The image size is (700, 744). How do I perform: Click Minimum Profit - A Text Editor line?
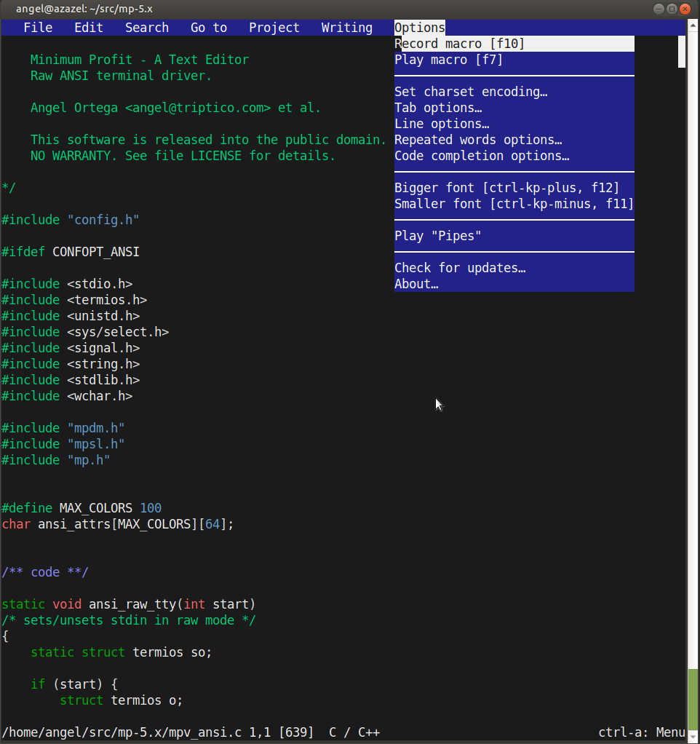pyautogui.click(x=140, y=60)
